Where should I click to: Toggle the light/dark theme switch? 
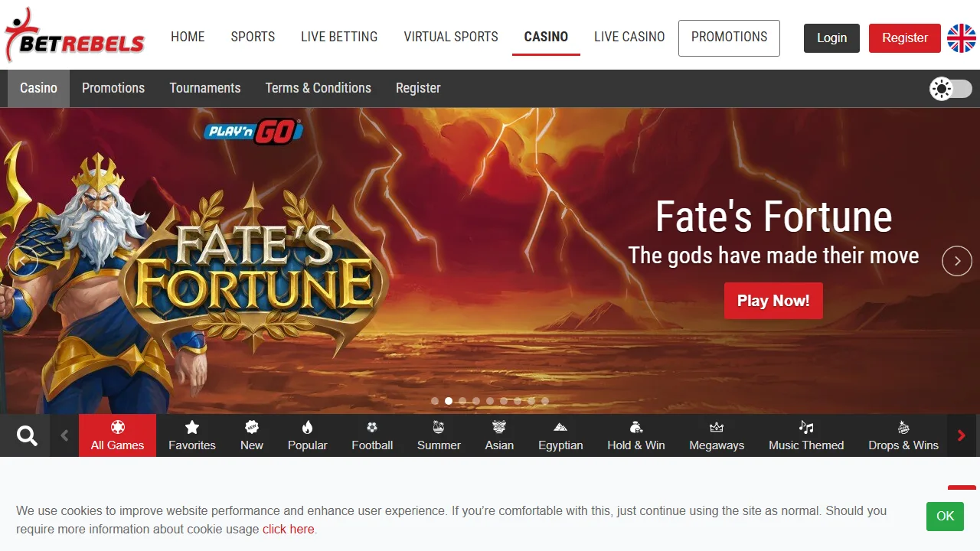(951, 89)
